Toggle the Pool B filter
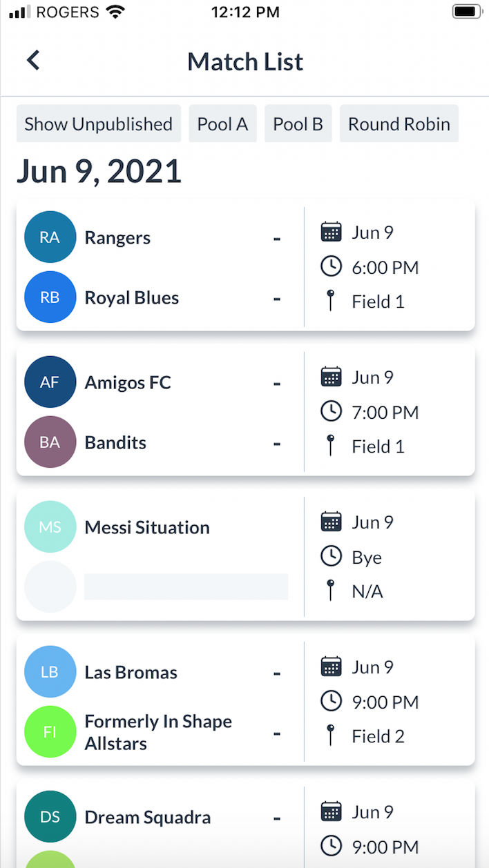 (298, 124)
